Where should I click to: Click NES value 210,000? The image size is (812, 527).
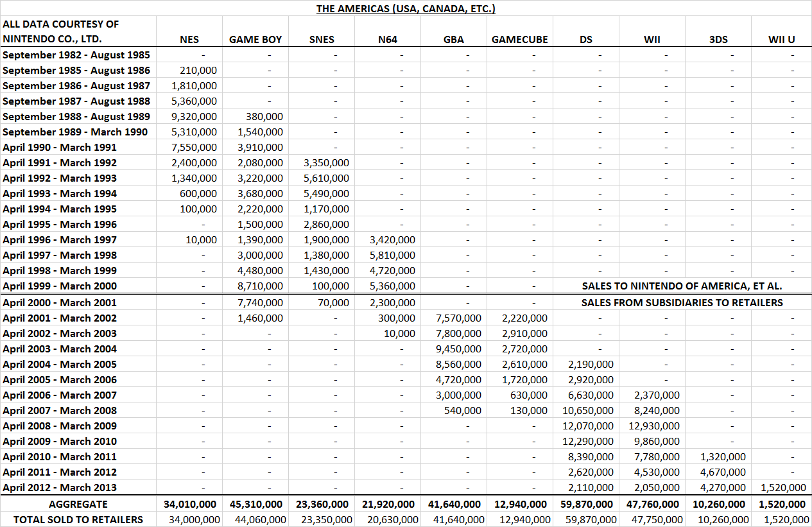198,70
